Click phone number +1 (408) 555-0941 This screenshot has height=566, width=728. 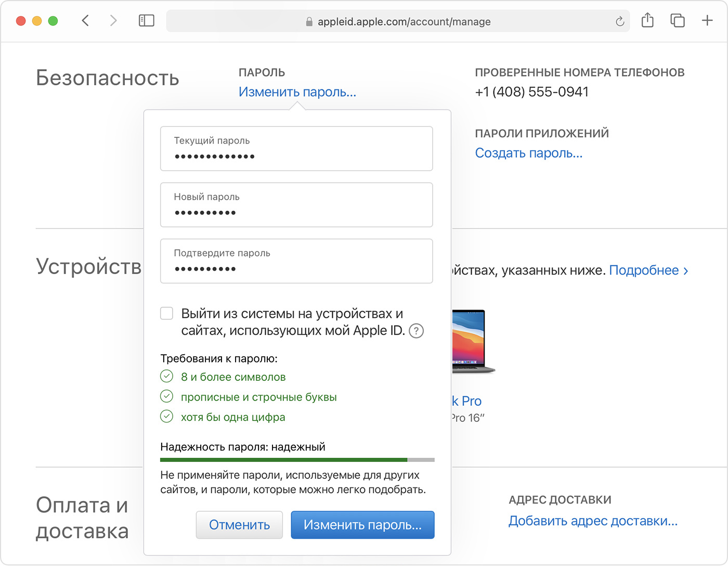532,92
